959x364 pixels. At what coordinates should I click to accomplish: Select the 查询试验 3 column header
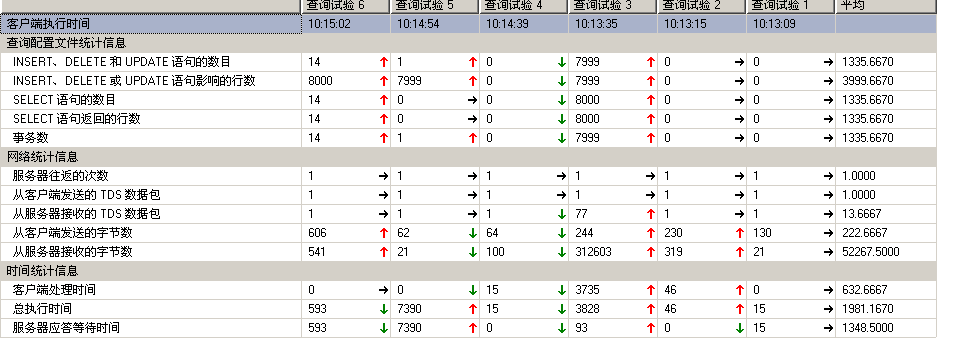click(613, 6)
